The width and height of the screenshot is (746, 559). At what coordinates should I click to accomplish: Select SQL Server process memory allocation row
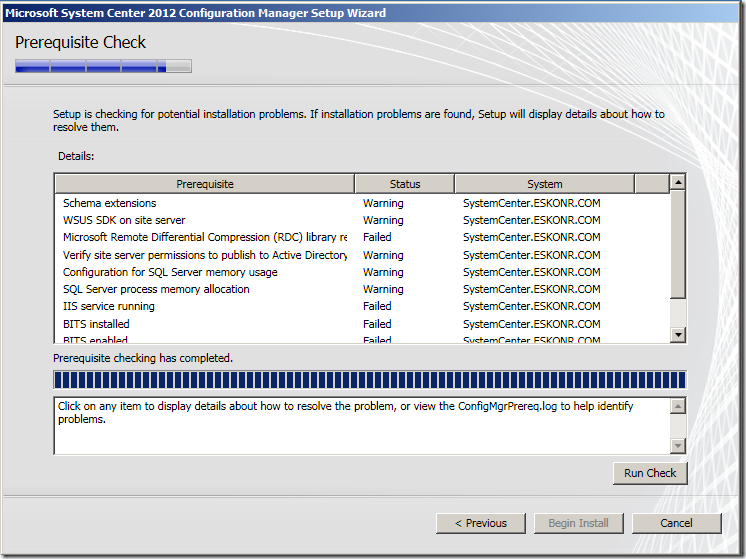coord(156,289)
